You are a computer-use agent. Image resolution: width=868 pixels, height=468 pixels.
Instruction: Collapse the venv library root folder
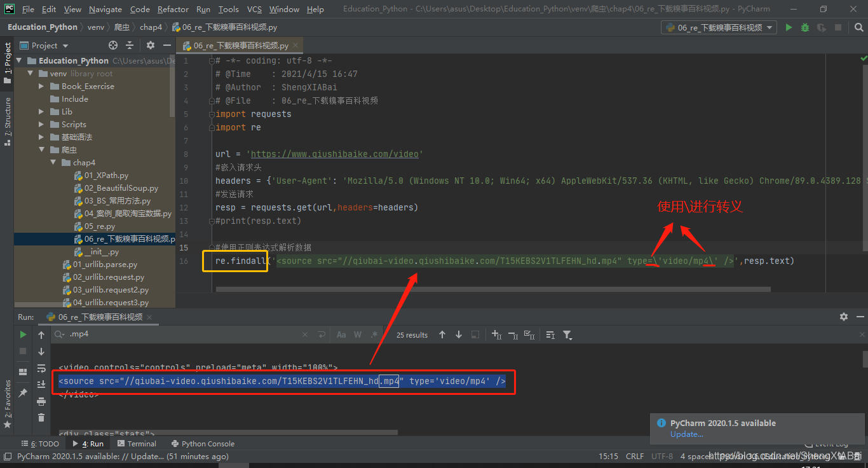point(31,73)
